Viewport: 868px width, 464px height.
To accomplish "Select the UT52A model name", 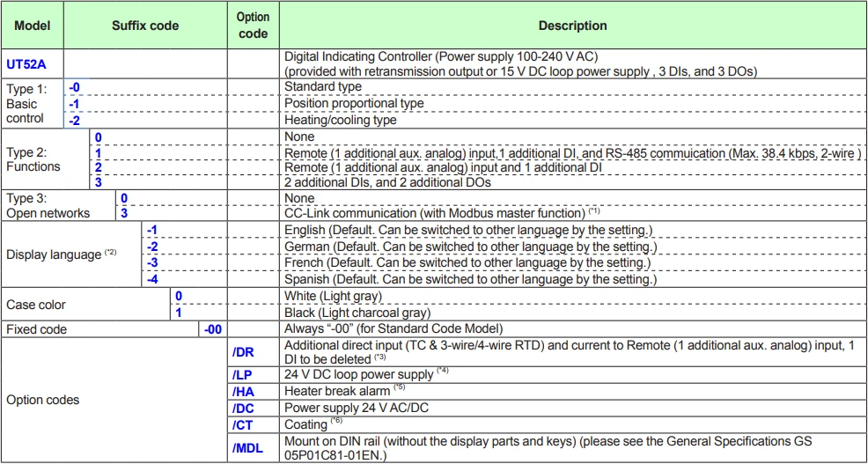I will [26, 64].
